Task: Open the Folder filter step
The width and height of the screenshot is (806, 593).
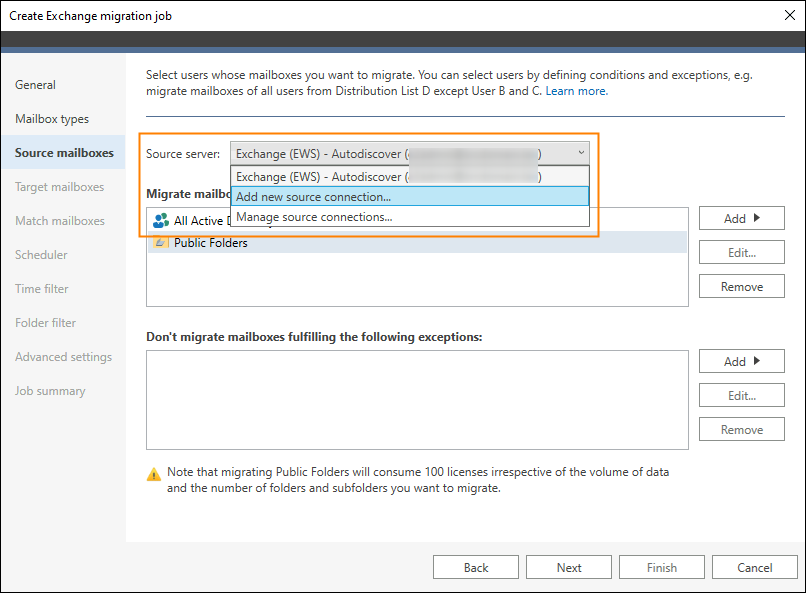Action: pos(45,322)
